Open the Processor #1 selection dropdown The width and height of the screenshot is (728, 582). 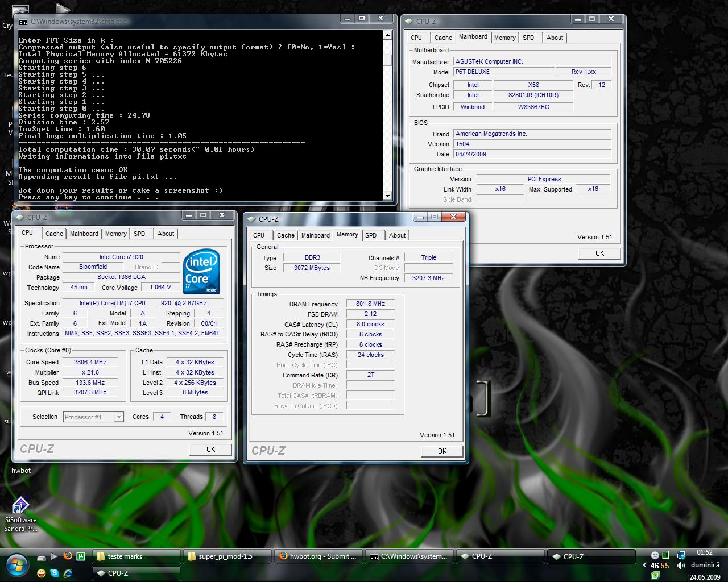(x=119, y=417)
